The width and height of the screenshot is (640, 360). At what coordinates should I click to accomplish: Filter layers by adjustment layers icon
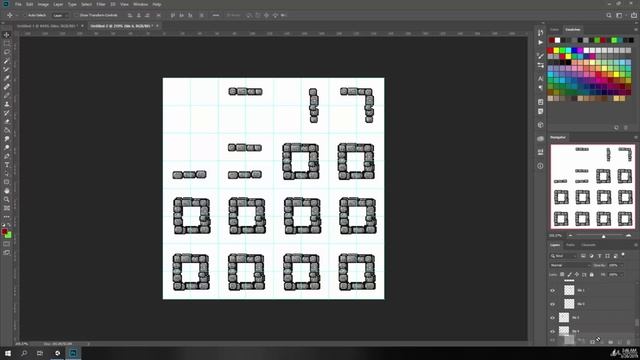point(591,256)
